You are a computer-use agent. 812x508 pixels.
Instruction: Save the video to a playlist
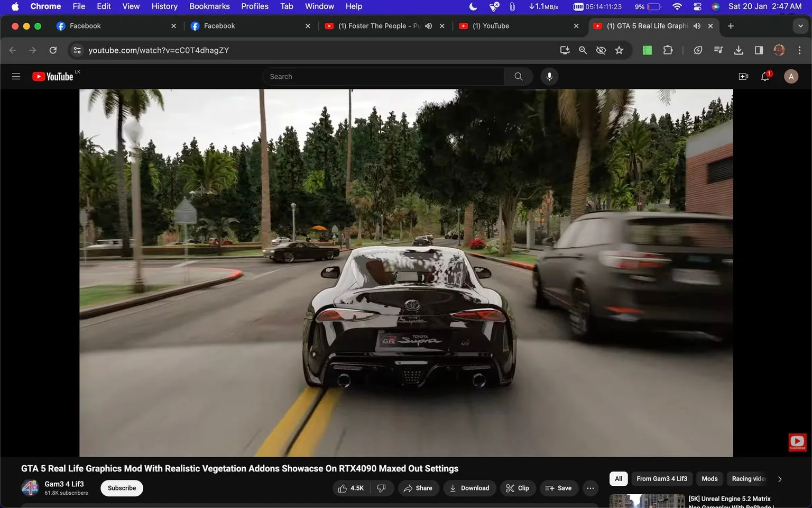[x=559, y=488]
